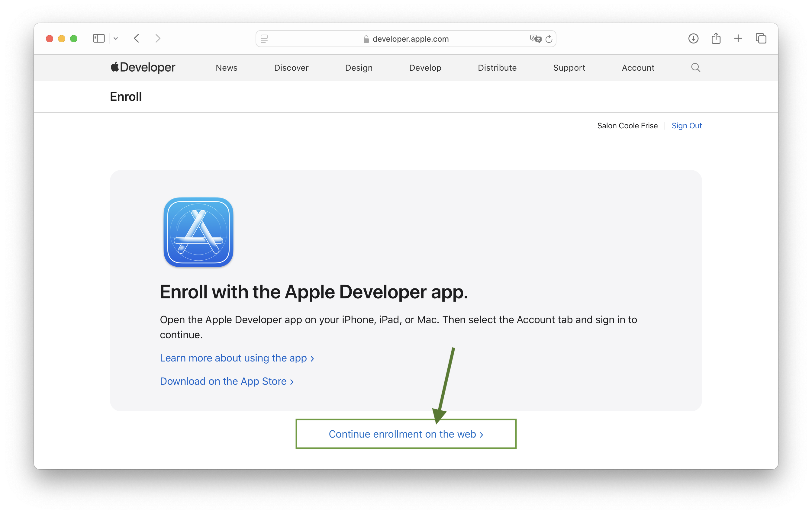The height and width of the screenshot is (514, 812).
Task: Open the Design menu item
Action: (359, 68)
